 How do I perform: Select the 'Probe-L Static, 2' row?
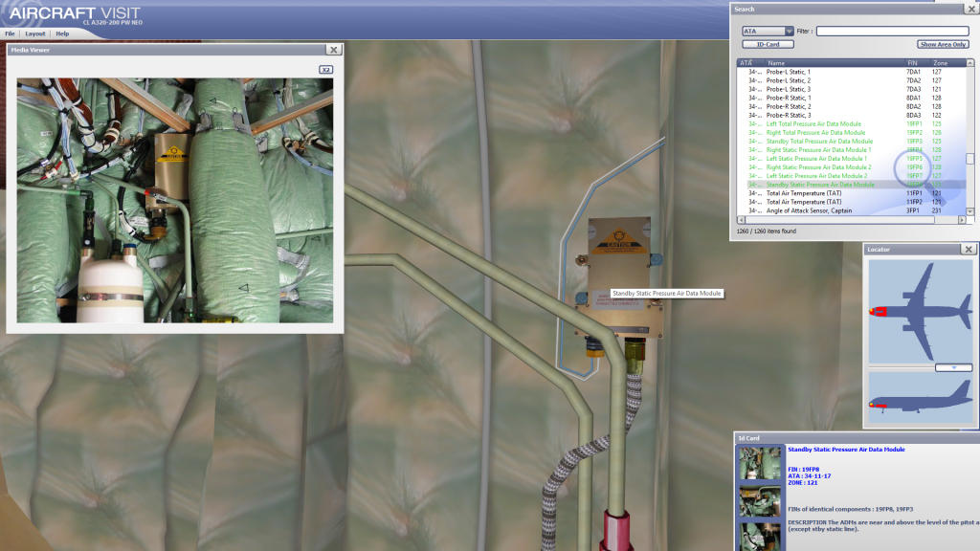pos(851,80)
